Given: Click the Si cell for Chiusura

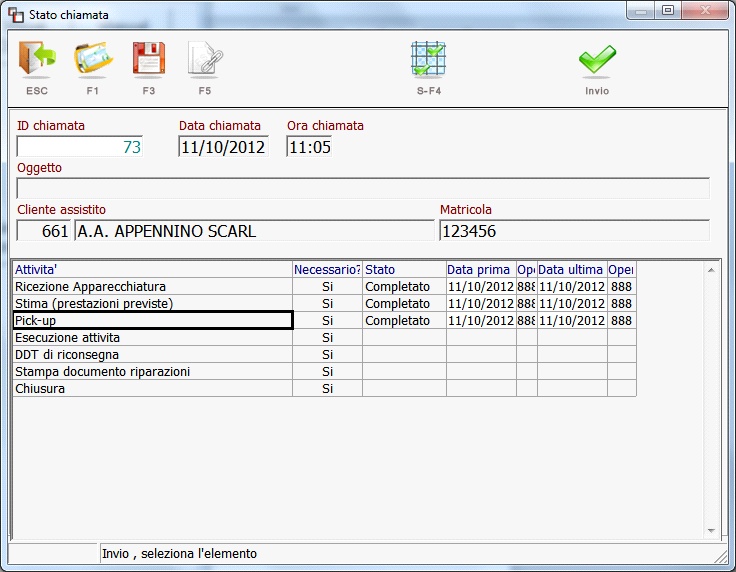Looking at the screenshot, I should (327, 389).
